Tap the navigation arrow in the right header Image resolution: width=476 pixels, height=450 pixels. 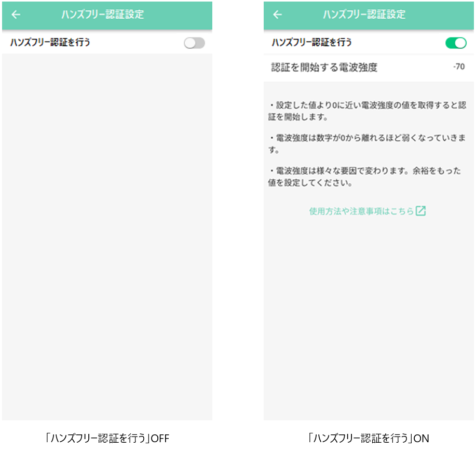tap(278, 15)
